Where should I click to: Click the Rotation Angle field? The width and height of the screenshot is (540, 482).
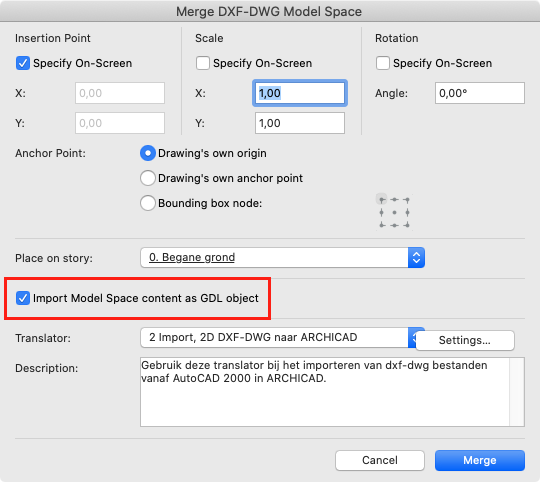pos(480,93)
